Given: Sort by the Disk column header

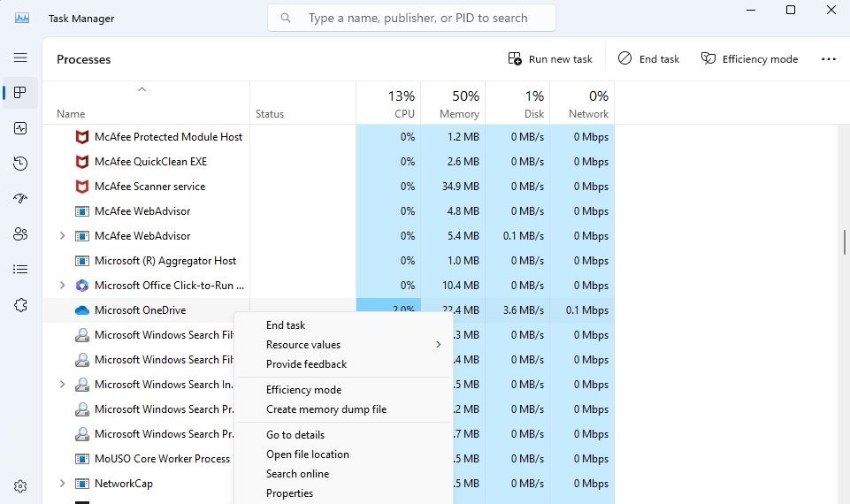Looking at the screenshot, I should [517, 103].
